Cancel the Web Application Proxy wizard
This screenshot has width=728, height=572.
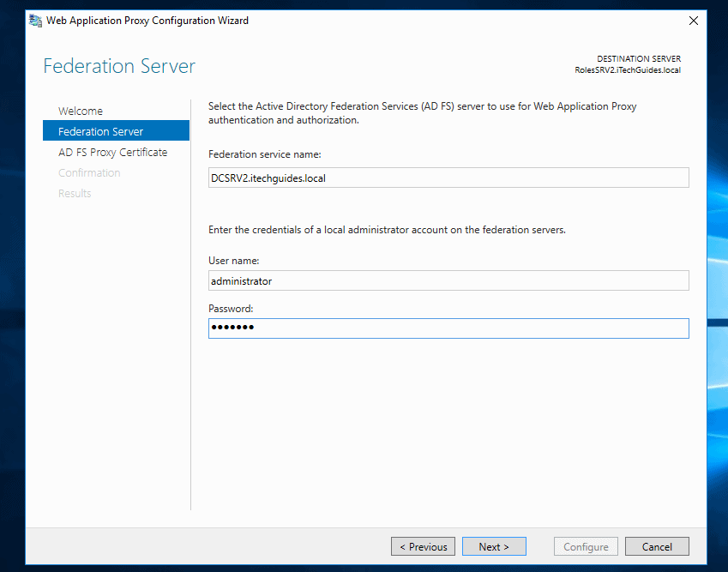tap(657, 546)
